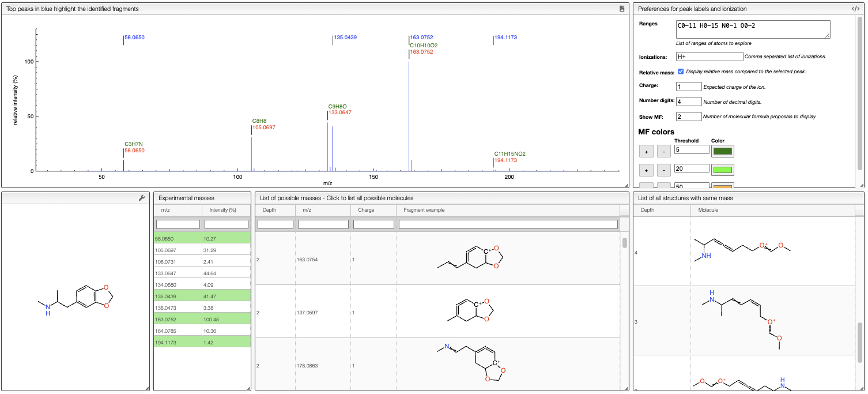Select experimental mass 133.0647
Screen dimensions: 868x394
click(x=202, y=273)
